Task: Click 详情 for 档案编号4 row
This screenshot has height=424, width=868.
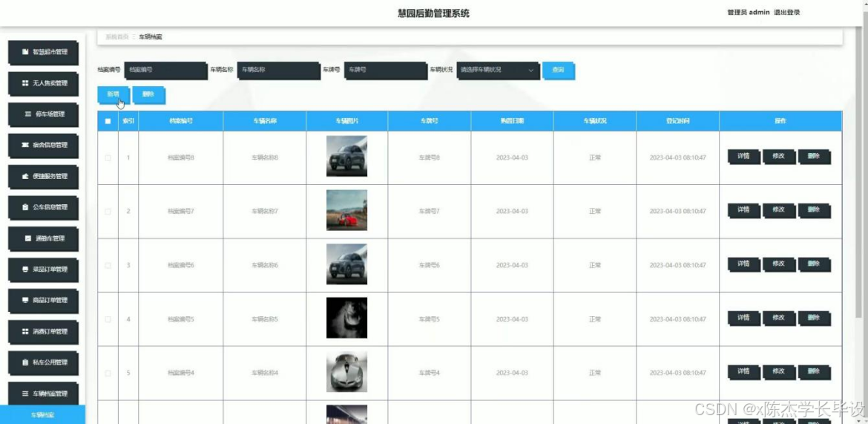Action: click(744, 372)
